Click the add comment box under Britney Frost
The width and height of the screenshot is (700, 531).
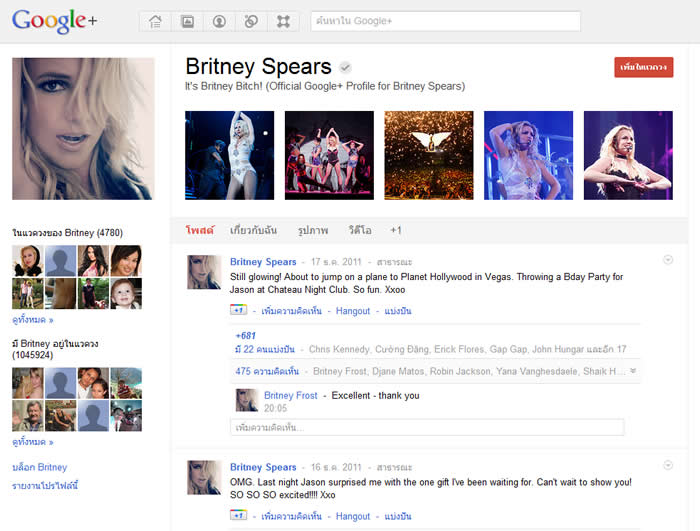pyautogui.click(x=427, y=427)
